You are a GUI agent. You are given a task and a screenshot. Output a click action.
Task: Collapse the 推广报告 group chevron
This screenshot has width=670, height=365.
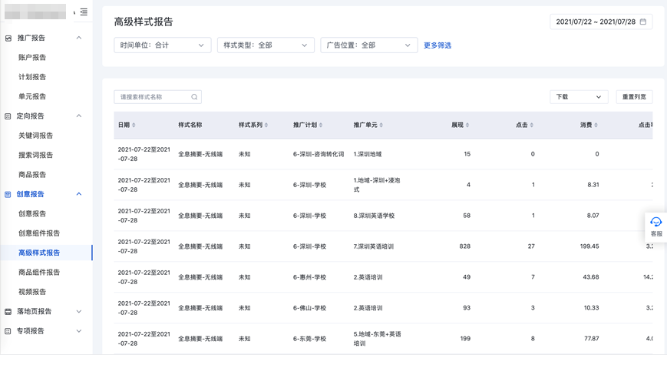tap(79, 38)
